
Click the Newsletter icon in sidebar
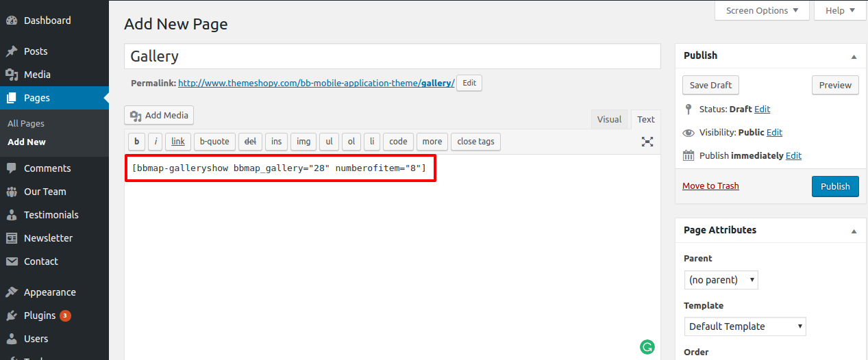[12, 238]
